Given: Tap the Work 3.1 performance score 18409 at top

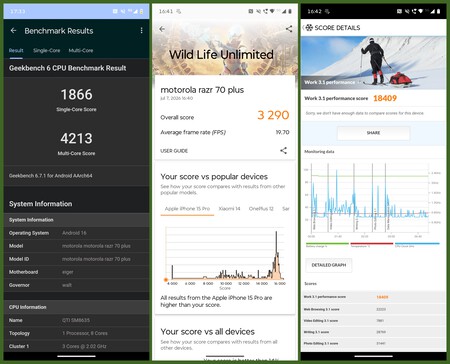Looking at the screenshot, I should (385, 98).
